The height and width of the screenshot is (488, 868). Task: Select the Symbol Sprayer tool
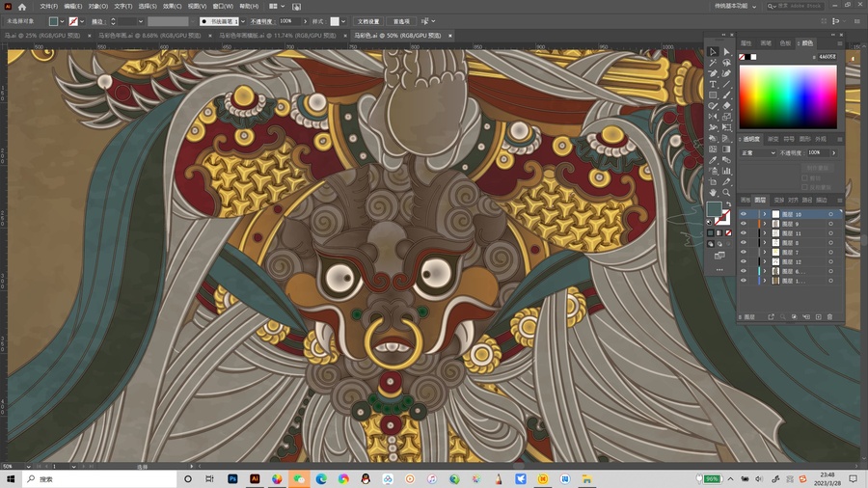(x=713, y=171)
